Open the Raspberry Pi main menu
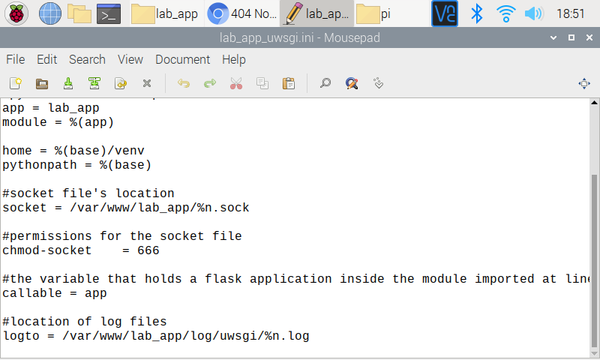Image resolution: width=600 pixels, height=360 pixels. coord(16,14)
